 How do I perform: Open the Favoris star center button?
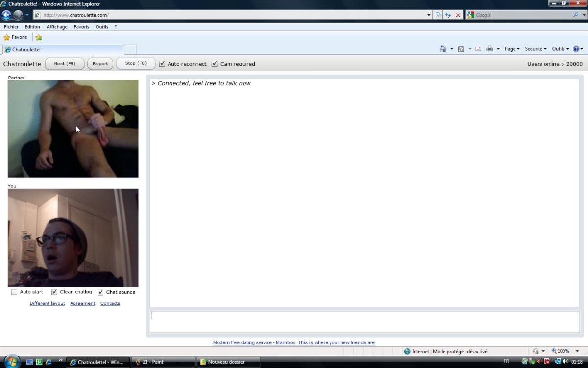(15, 37)
